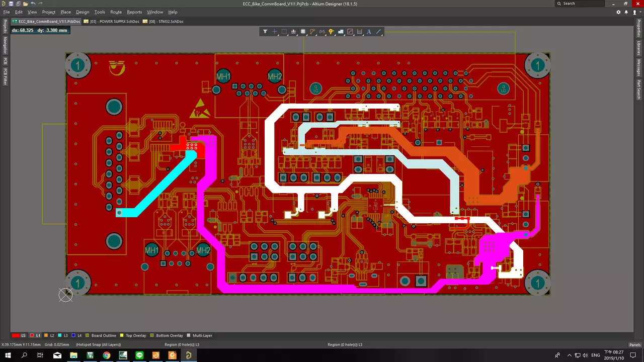This screenshot has height=362, width=644.
Task: Open the Route menu
Action: coord(116,12)
